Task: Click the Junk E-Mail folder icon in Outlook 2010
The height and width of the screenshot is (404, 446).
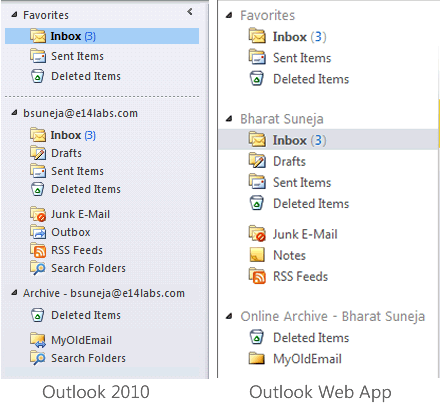Action: tap(38, 214)
